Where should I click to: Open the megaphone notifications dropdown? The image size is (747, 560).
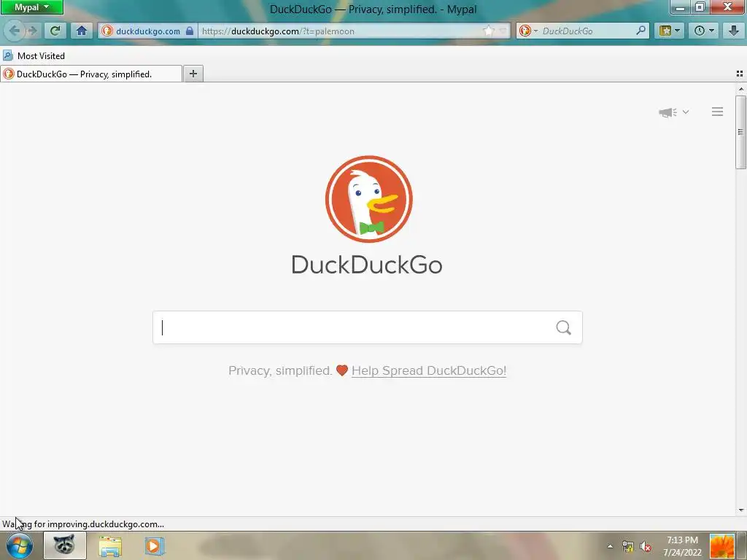[x=673, y=112]
